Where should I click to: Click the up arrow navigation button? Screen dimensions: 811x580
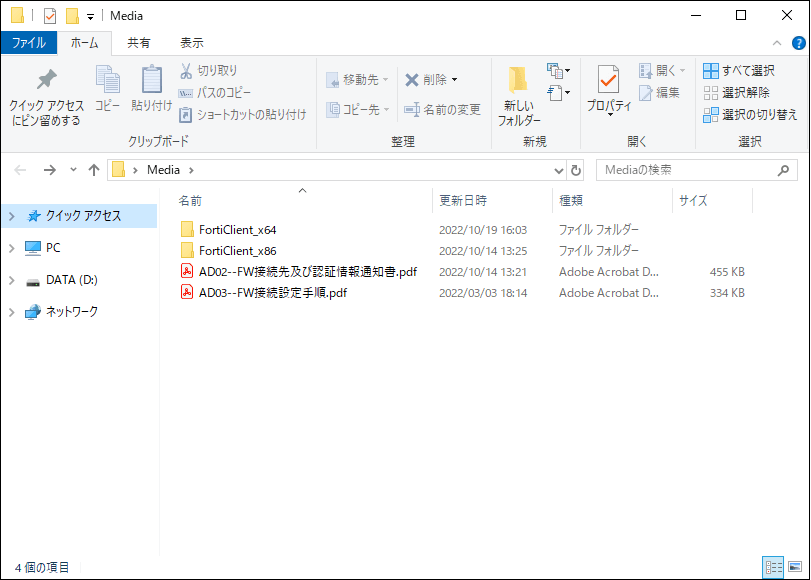pos(94,170)
